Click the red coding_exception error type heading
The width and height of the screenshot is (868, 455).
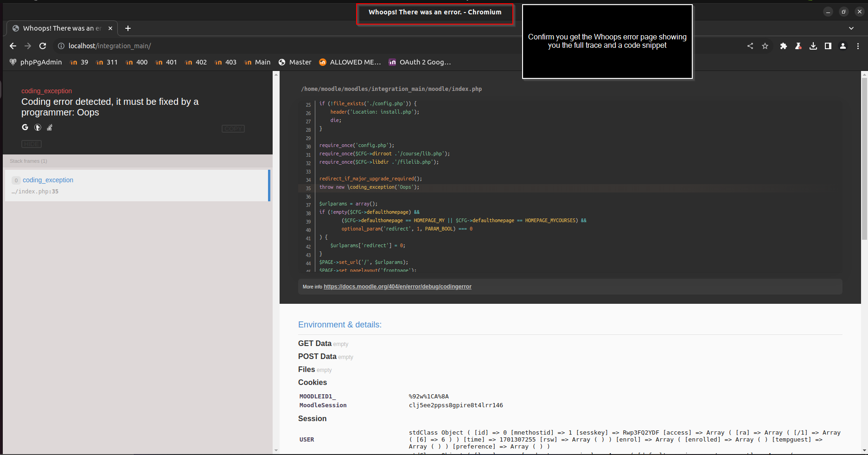[46, 91]
